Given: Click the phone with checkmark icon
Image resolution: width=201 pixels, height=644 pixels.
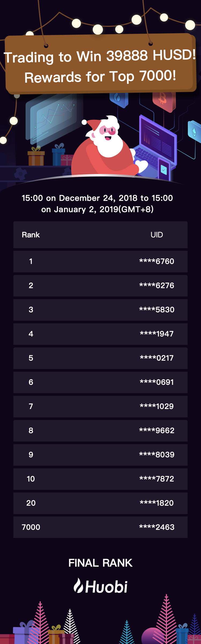Looking at the screenshot, I should pos(164,170).
